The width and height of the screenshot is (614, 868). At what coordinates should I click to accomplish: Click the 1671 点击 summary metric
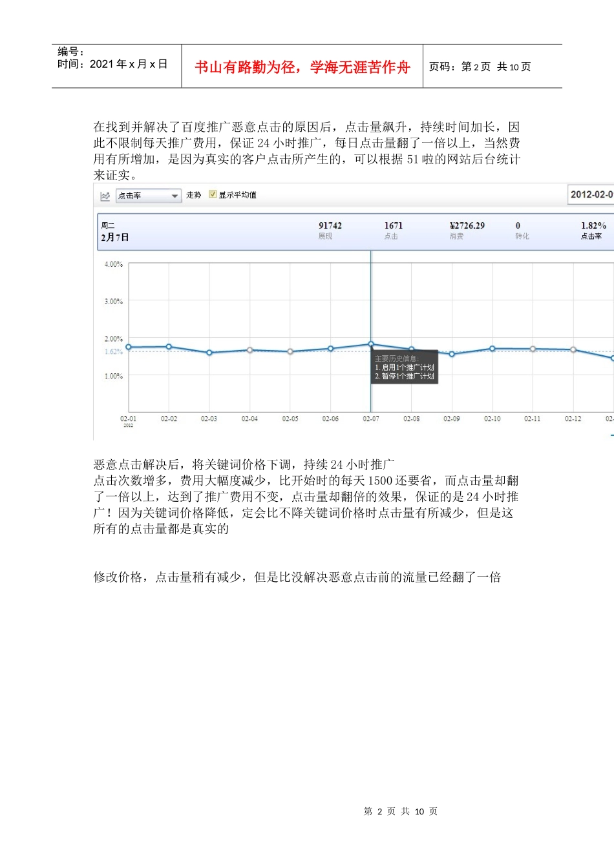tap(393, 231)
